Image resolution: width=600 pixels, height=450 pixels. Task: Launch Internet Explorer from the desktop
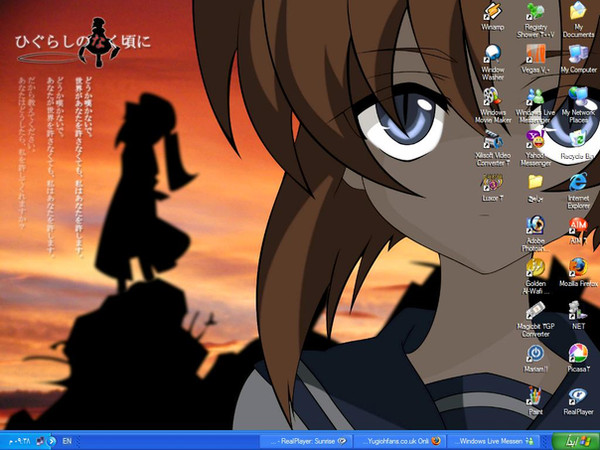[x=578, y=191]
